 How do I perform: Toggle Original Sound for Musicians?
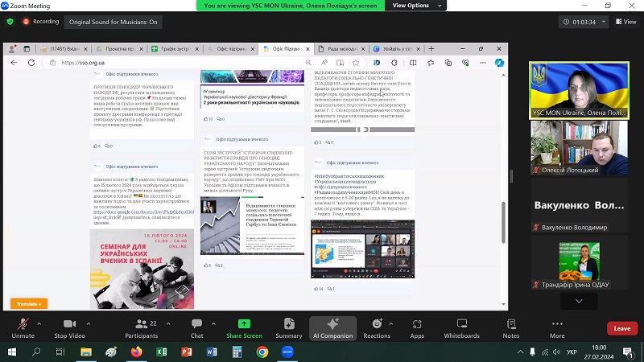113,22
